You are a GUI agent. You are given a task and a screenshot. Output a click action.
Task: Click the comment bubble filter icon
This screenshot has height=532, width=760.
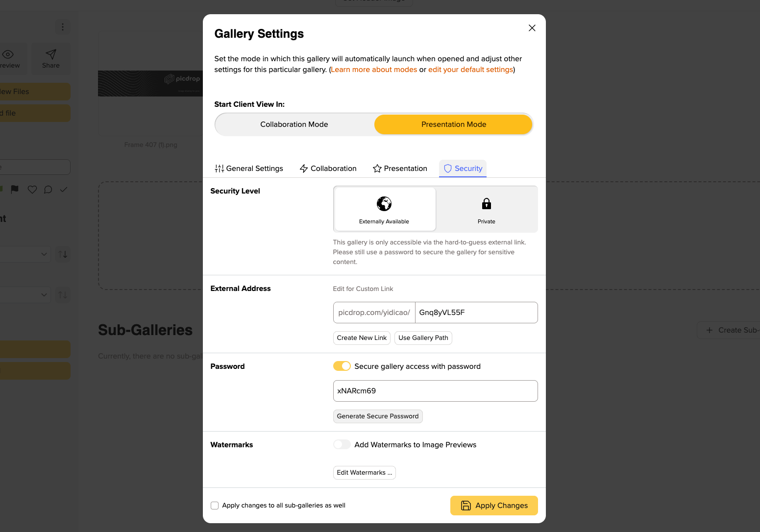[x=48, y=190]
